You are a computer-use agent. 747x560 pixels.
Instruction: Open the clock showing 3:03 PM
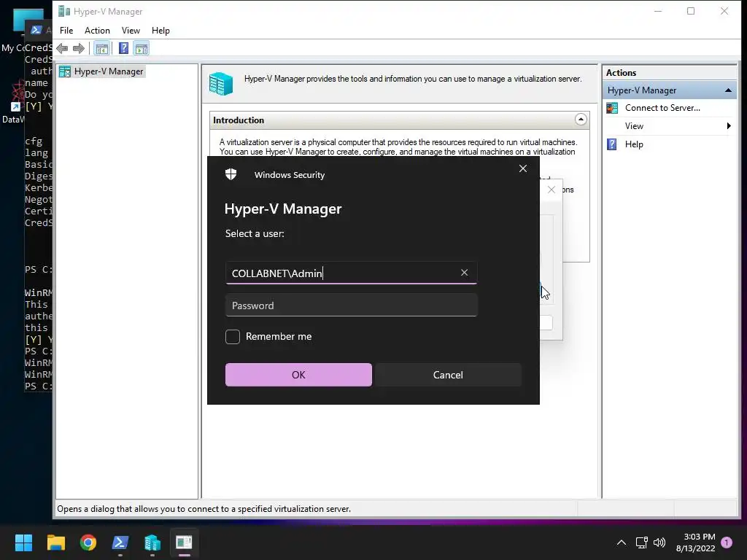695,542
